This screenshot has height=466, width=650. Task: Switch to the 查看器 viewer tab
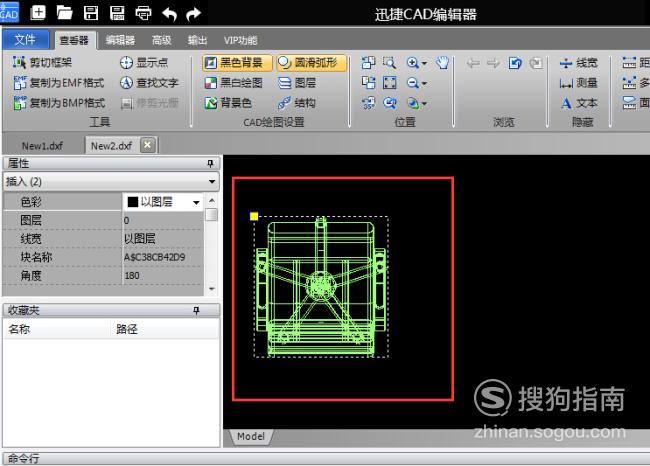tap(74, 40)
